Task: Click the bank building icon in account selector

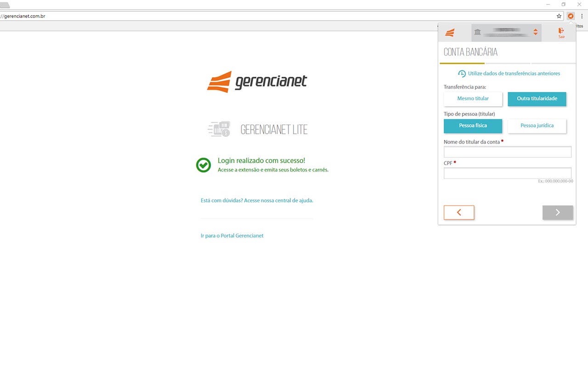Action: (478, 32)
